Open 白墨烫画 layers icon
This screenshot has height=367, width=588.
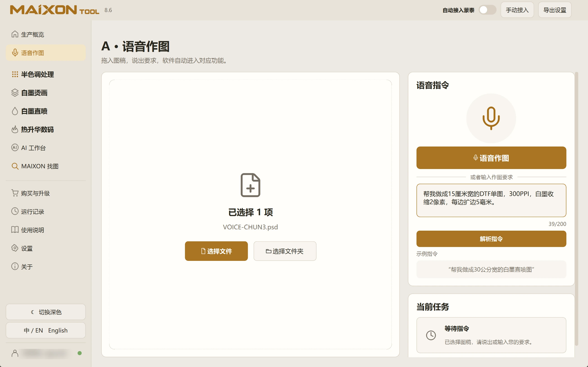(x=15, y=93)
